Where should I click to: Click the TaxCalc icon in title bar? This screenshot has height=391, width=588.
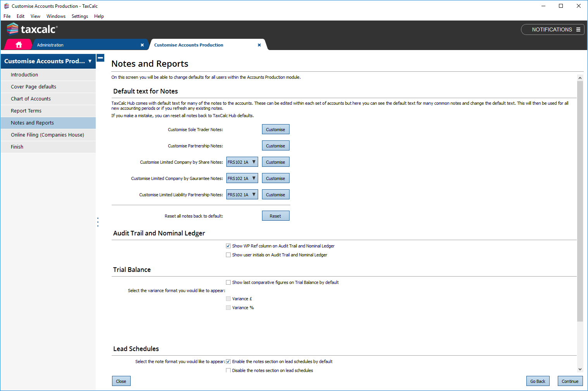(6, 6)
